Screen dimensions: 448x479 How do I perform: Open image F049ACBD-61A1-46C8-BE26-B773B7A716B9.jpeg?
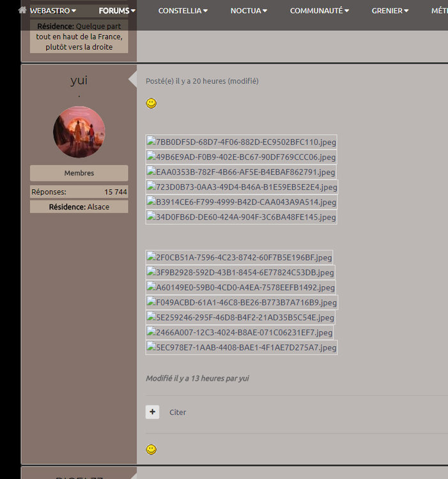pos(242,303)
